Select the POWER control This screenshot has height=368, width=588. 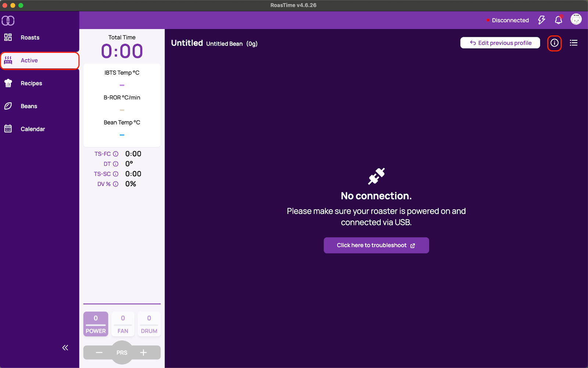pyautogui.click(x=96, y=324)
